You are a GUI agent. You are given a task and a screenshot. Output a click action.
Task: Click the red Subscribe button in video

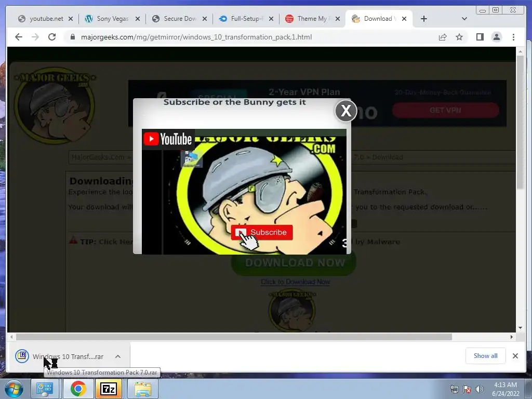point(262,232)
